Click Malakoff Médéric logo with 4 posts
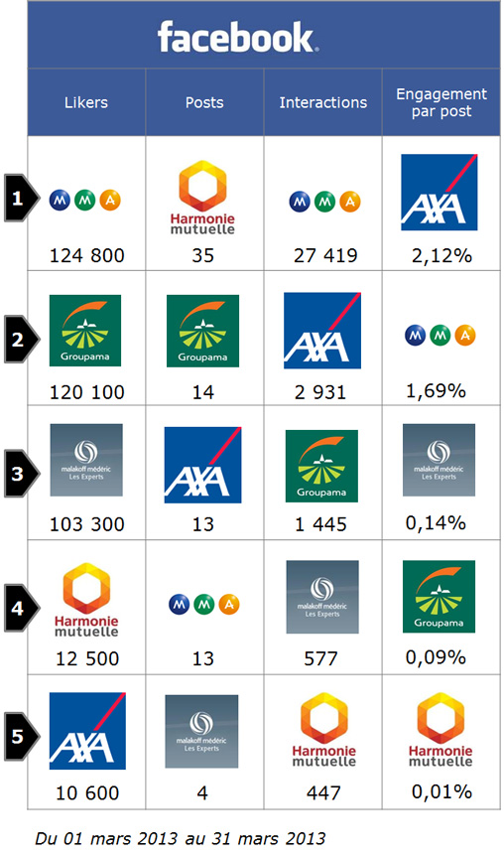This screenshot has height=857, width=504. coord(201,731)
